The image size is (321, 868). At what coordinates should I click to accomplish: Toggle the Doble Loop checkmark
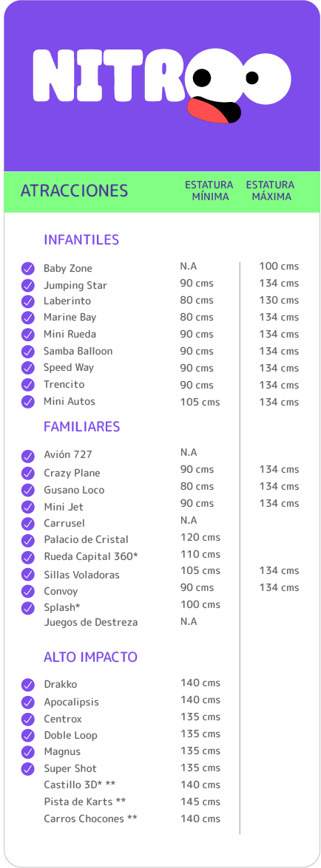[x=27, y=736]
